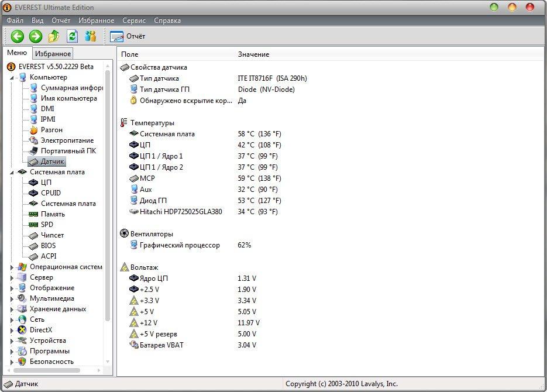The image size is (547, 392).
Task: Click the vertical scrollbar of the tree
Action: pyautogui.click(x=108, y=195)
